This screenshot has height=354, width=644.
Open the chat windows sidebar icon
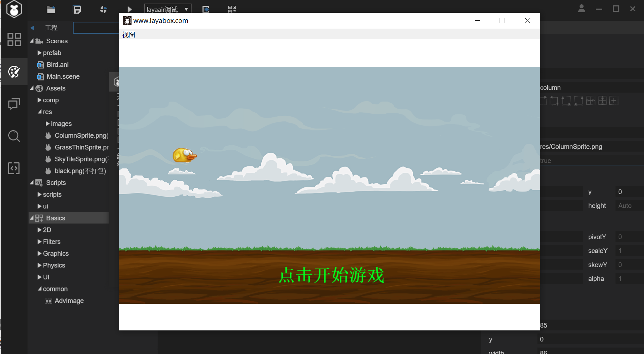[x=14, y=104]
